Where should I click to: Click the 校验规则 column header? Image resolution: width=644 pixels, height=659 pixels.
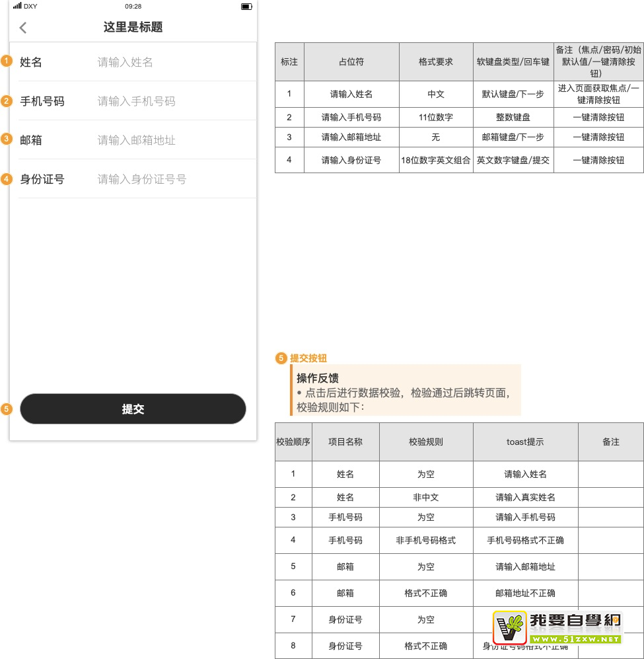tap(426, 442)
